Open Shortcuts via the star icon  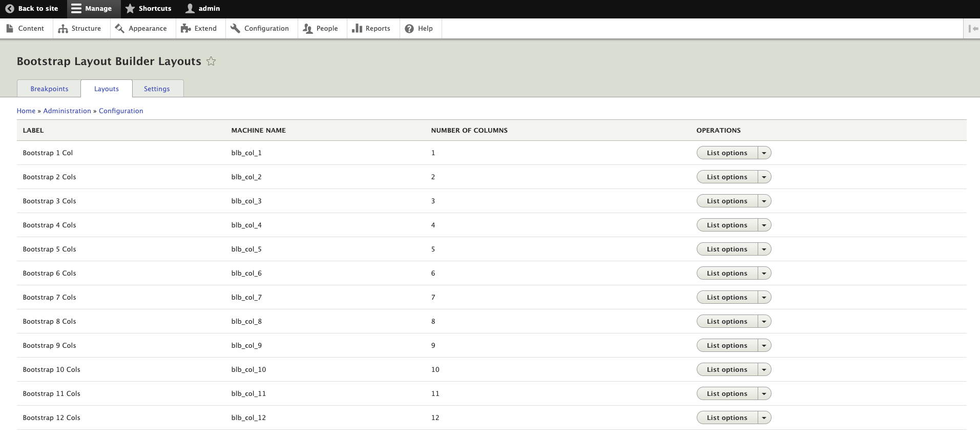(x=130, y=9)
